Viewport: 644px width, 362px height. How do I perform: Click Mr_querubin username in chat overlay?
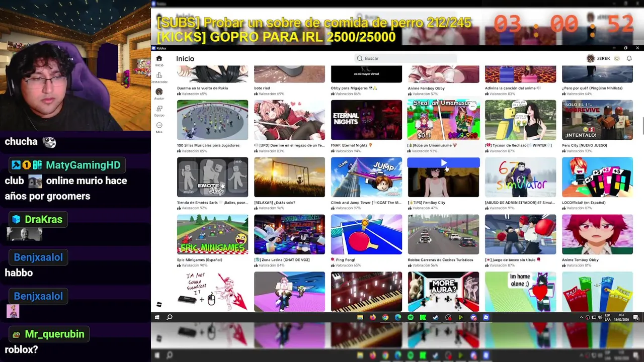click(x=54, y=334)
